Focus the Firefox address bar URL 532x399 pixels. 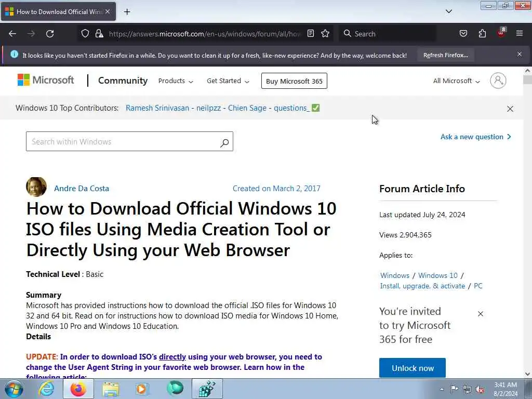point(205,34)
